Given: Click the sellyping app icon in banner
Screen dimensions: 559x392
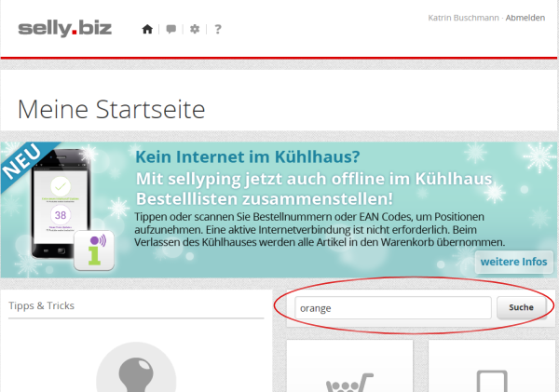Looking at the screenshot, I should 94,250.
